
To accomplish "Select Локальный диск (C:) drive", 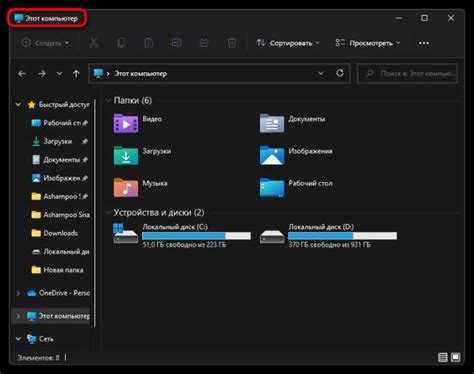I will (x=182, y=235).
